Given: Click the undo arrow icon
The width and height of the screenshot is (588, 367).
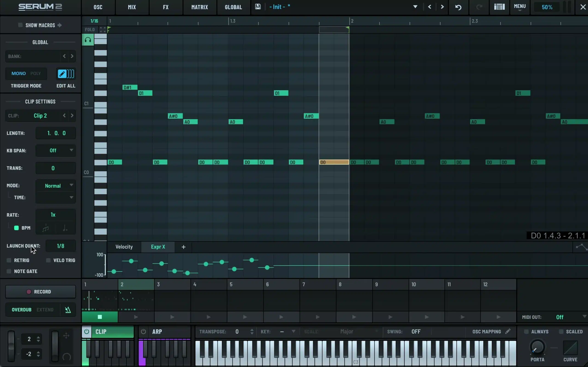Looking at the screenshot, I should point(458,7).
